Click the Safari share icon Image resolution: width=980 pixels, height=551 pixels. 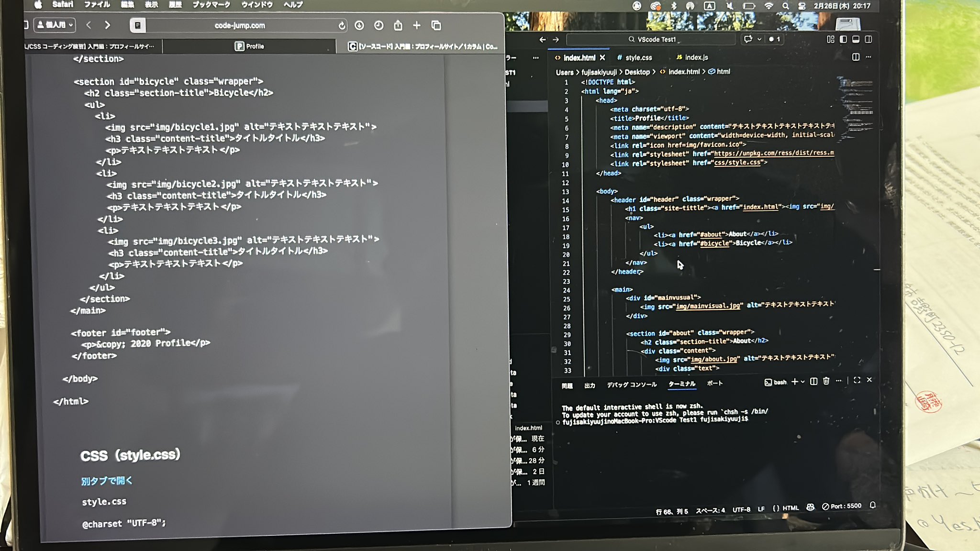click(x=398, y=26)
